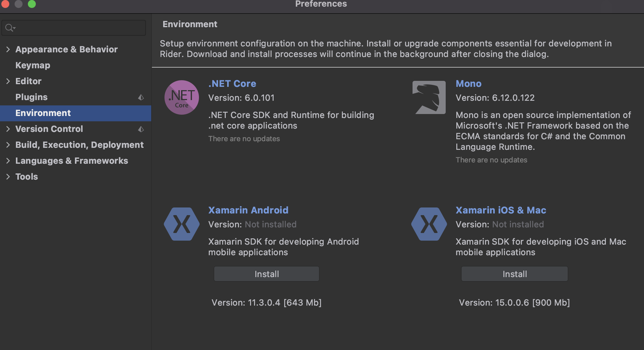Click 'Version: 11.3.0.4 [643 Mb]' text
This screenshot has width=644, height=350.
pos(267,303)
